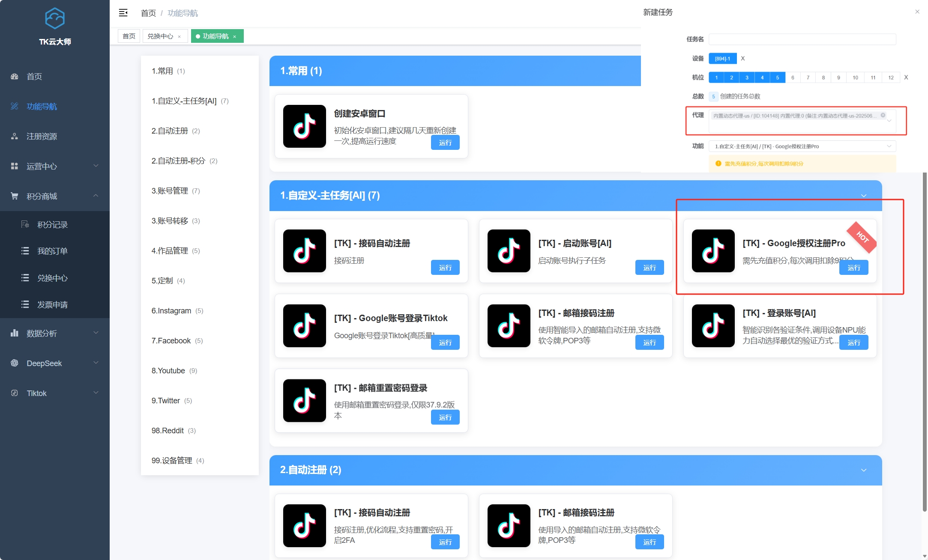The height and width of the screenshot is (560, 928).
Task: Toggle device button [894]-1
Action: (722, 59)
